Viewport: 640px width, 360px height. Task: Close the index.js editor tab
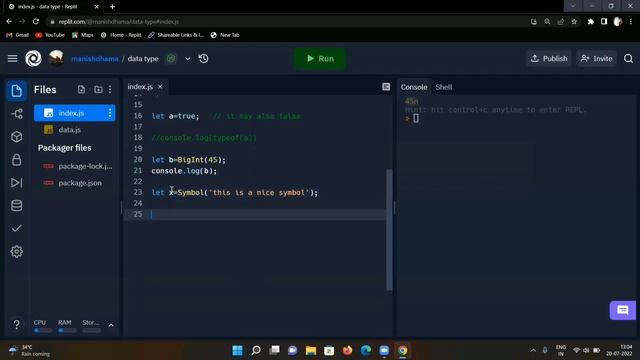tap(160, 87)
